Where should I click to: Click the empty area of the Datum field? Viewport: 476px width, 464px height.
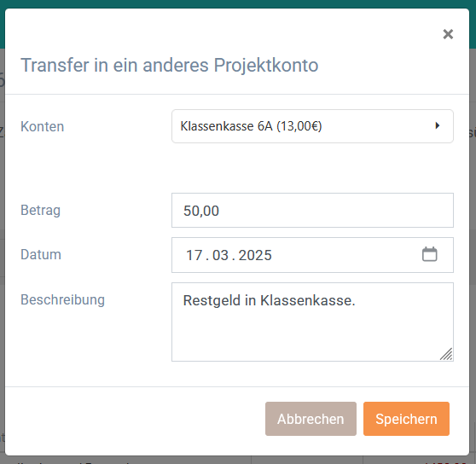346,255
